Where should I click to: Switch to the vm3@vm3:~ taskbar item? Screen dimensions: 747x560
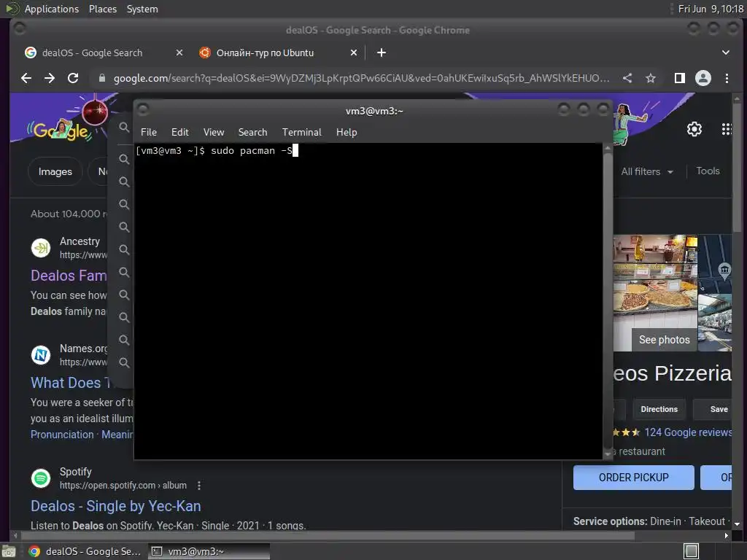[x=209, y=551]
